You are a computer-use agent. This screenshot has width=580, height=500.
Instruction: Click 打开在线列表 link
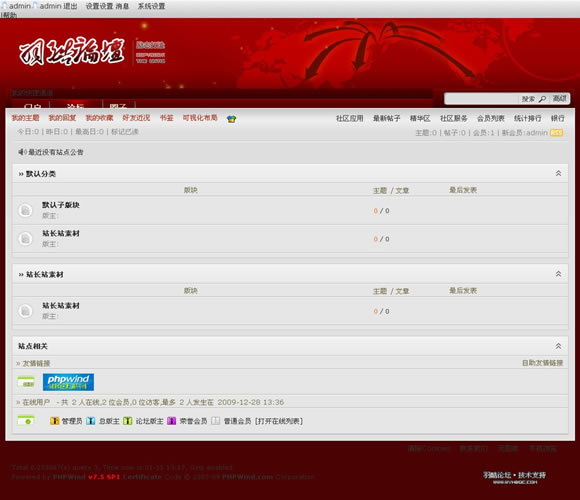click(x=279, y=421)
